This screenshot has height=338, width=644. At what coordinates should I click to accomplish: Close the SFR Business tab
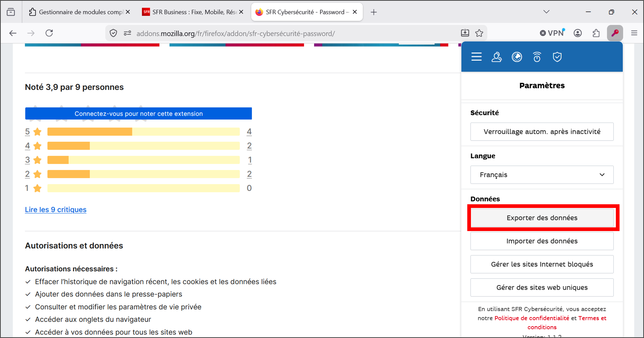[241, 12]
